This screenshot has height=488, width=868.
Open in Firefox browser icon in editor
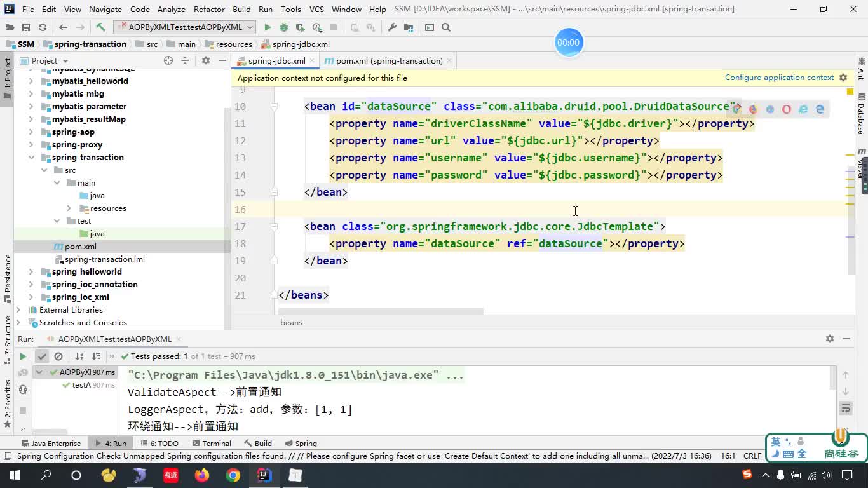pyautogui.click(x=753, y=109)
